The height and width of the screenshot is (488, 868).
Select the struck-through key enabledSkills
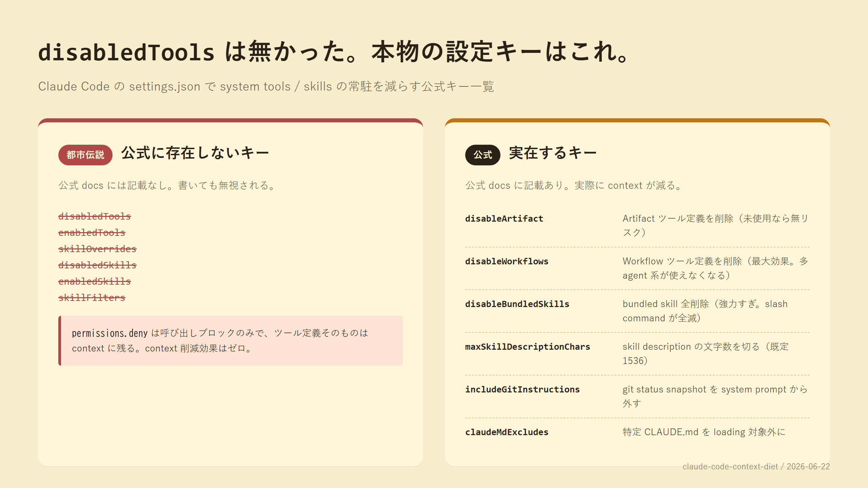click(x=95, y=281)
